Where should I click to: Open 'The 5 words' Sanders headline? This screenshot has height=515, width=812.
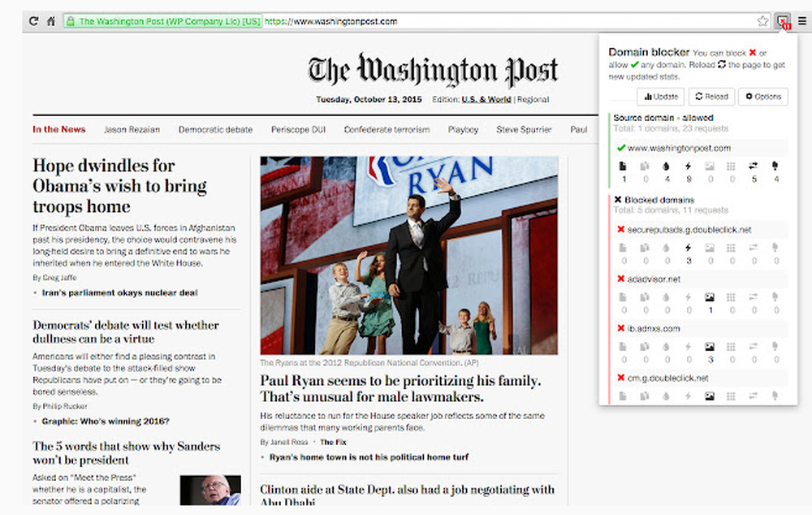(x=127, y=452)
